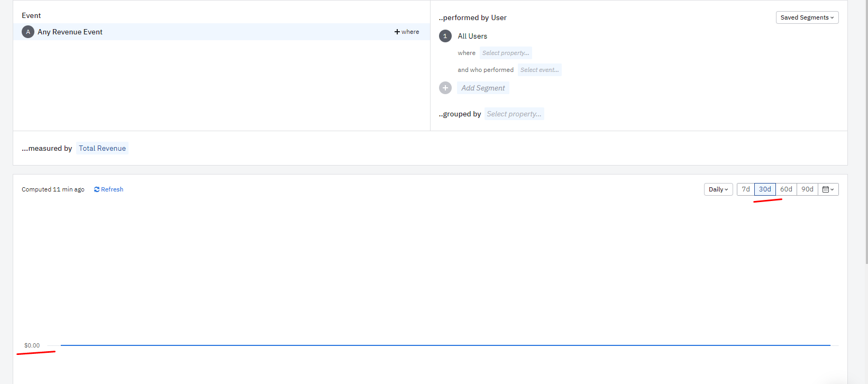Select the Any Revenue Event row
868x384 pixels.
click(222, 32)
